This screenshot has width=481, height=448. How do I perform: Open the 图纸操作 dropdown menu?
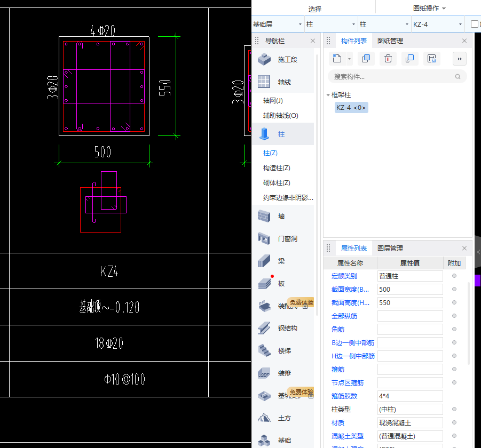tap(429, 9)
